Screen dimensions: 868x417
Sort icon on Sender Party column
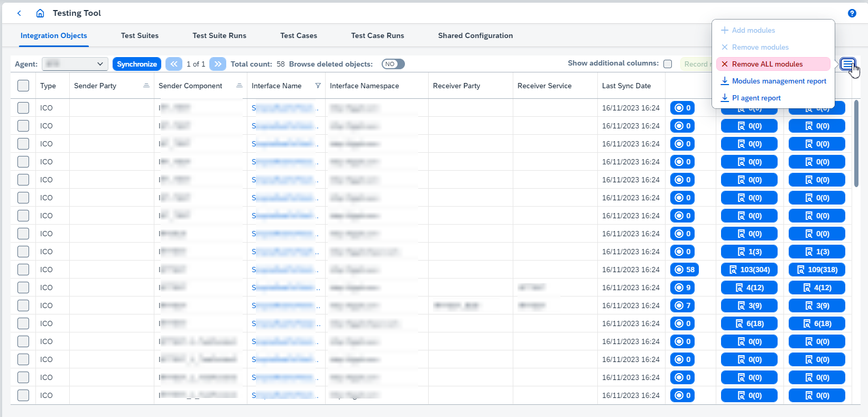tap(146, 86)
